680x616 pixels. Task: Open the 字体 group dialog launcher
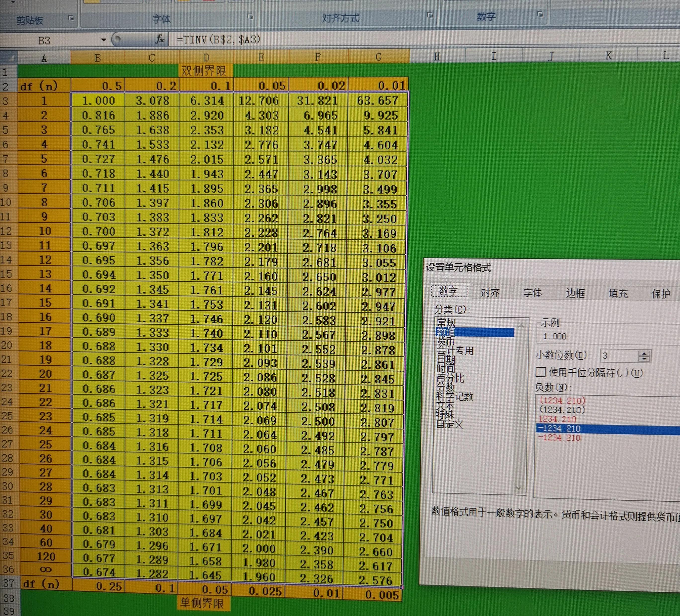[x=250, y=16]
